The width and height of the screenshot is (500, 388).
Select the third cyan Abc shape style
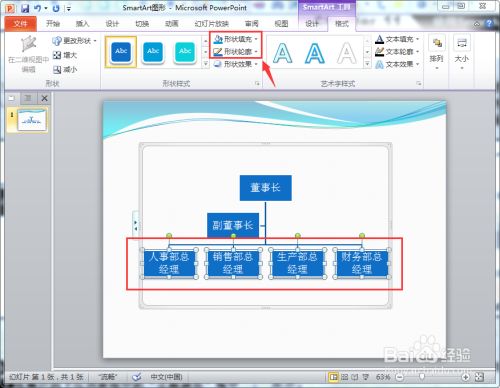pos(185,52)
